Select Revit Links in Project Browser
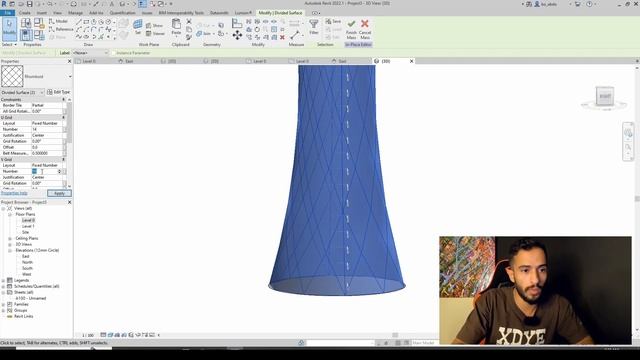Viewport: 640px width, 360px height. pos(23,316)
